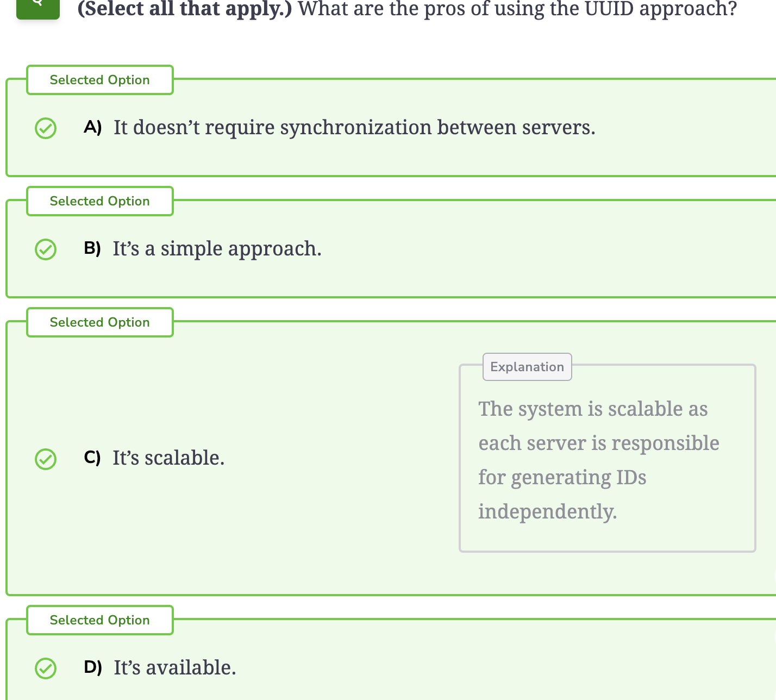Click the A) letter marker
The image size is (776, 700).
coord(93,127)
